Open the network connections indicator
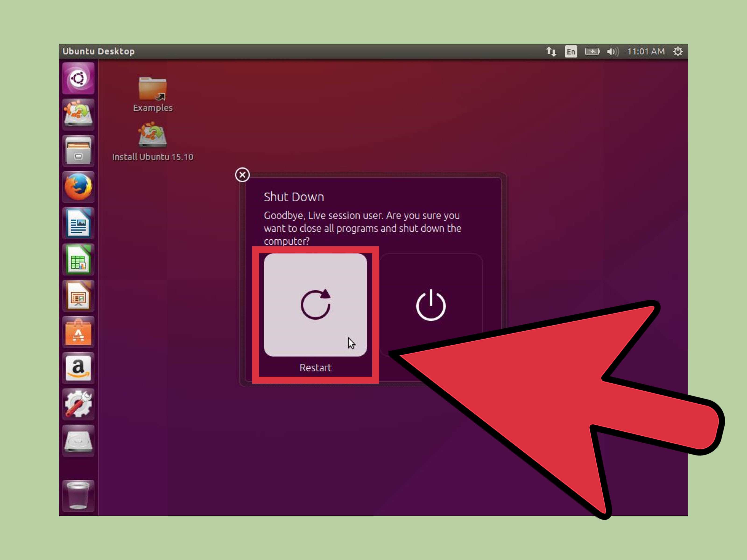Screen dimensions: 747x560 pos(551,51)
